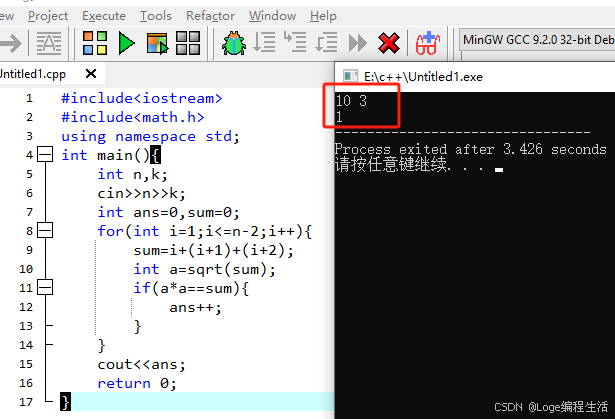Click the Continue double-arrow debug icon
Viewport: 615px width, 419px height.
tap(358, 43)
